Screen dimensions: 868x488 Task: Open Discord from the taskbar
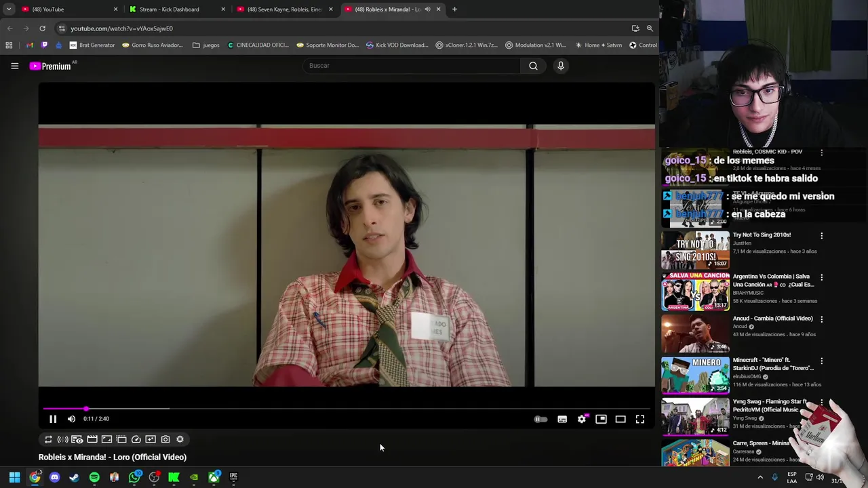point(54,477)
